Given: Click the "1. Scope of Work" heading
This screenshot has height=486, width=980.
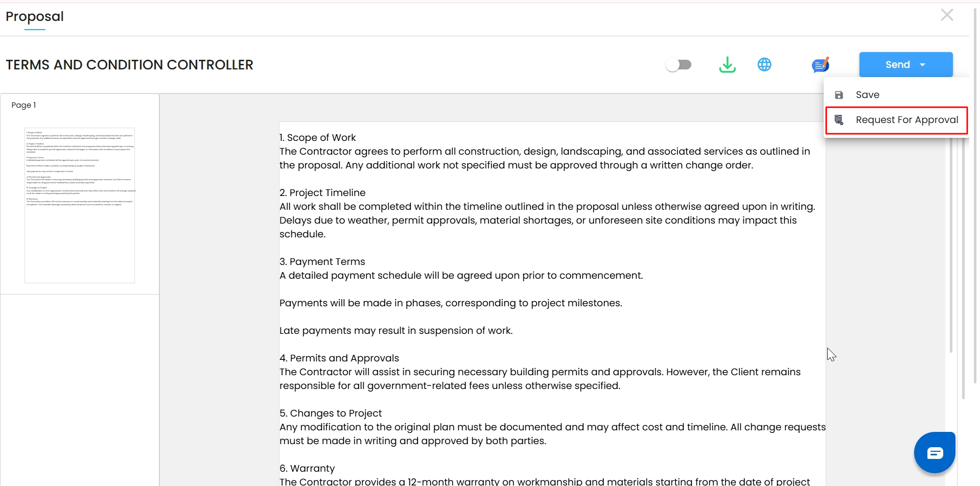Looking at the screenshot, I should point(317,138).
